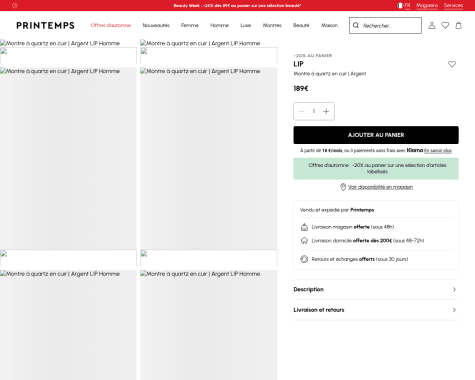
Task: Click the home delivery icon
Action: point(304,240)
